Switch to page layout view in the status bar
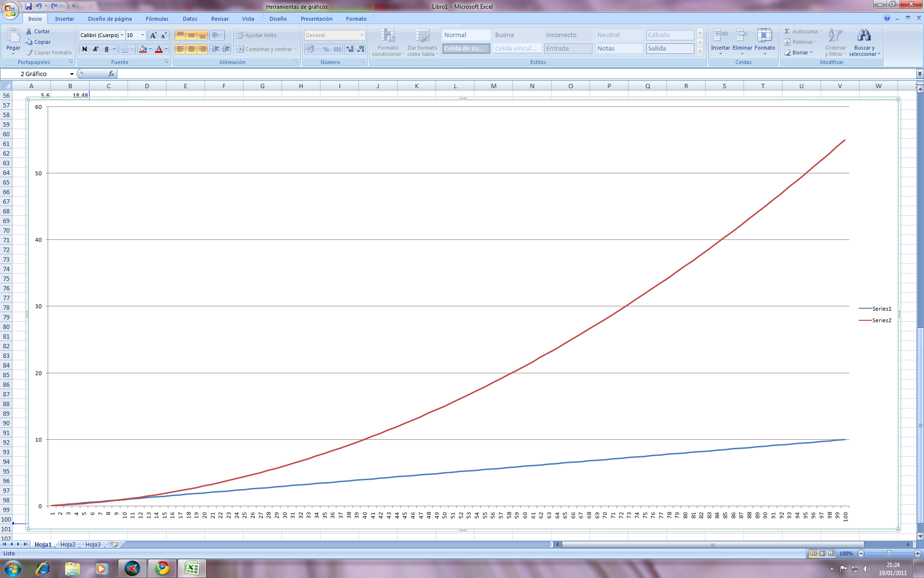Image resolution: width=924 pixels, height=578 pixels. [x=822, y=553]
